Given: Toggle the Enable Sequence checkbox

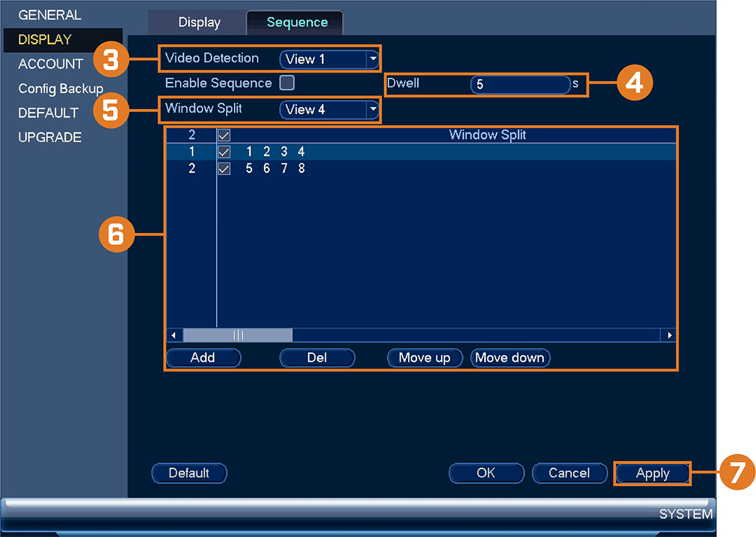Looking at the screenshot, I should pyautogui.click(x=287, y=82).
